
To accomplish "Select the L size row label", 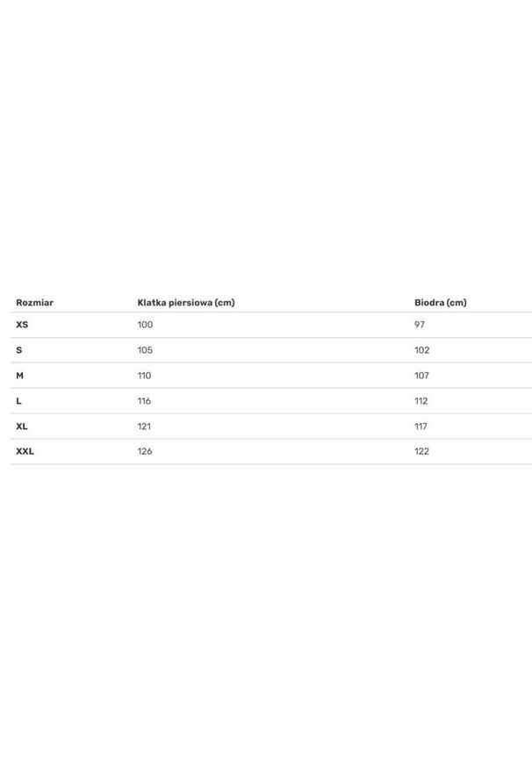I will tap(18, 401).
